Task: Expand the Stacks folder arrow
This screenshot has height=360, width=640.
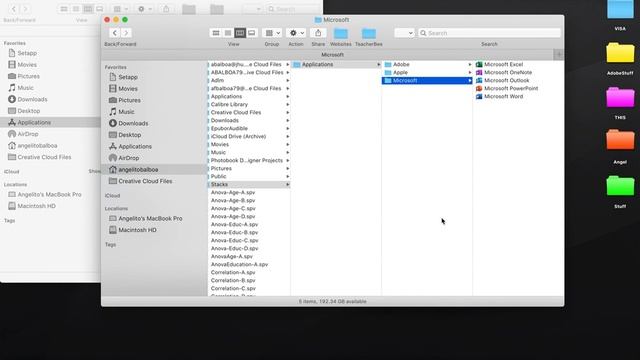Action: [288, 184]
